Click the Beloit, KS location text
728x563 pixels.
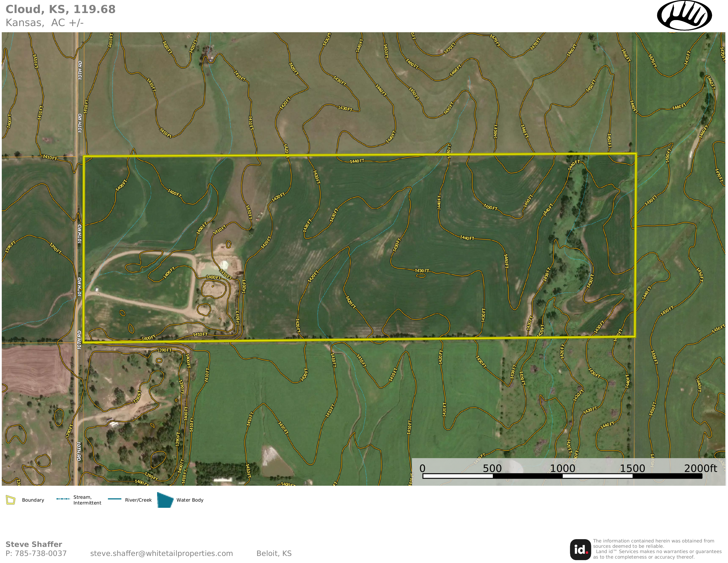point(274,553)
